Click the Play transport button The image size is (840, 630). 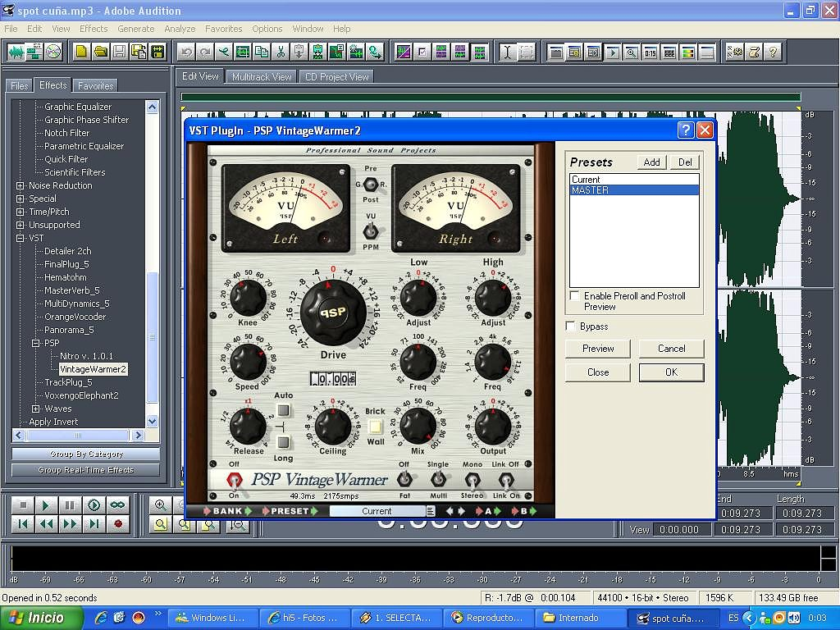tap(47, 505)
